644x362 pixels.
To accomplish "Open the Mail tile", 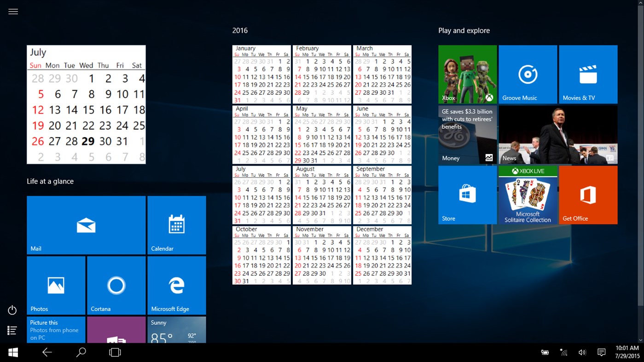I will (x=86, y=225).
